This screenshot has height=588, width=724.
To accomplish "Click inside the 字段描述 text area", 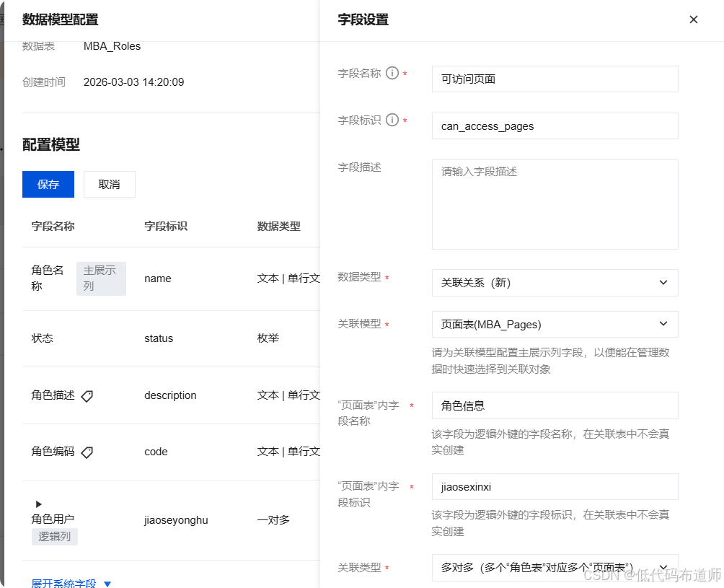I will click(554, 202).
